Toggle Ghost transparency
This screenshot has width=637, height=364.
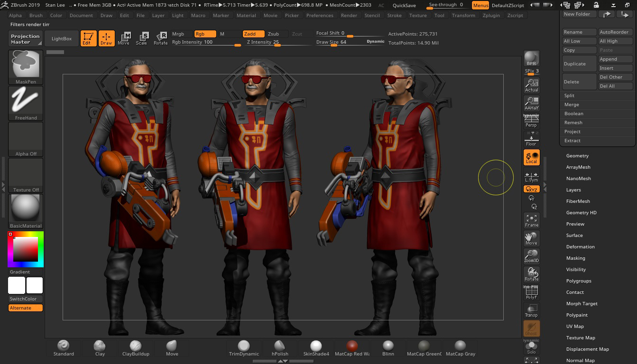point(531,328)
